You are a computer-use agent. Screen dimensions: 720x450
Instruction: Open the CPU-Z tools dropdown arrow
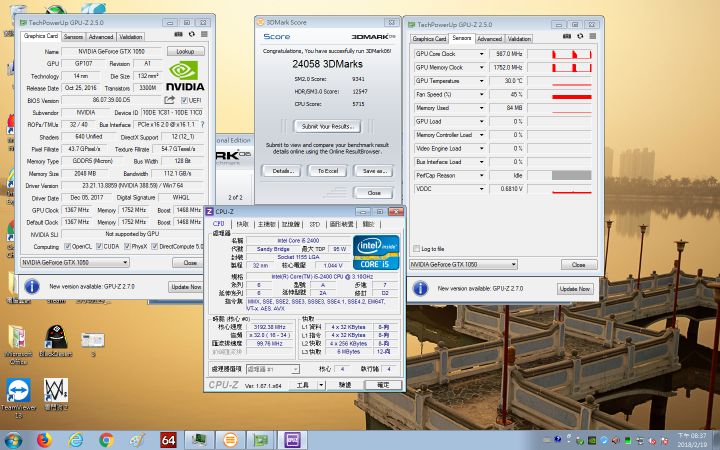pyautogui.click(x=321, y=385)
